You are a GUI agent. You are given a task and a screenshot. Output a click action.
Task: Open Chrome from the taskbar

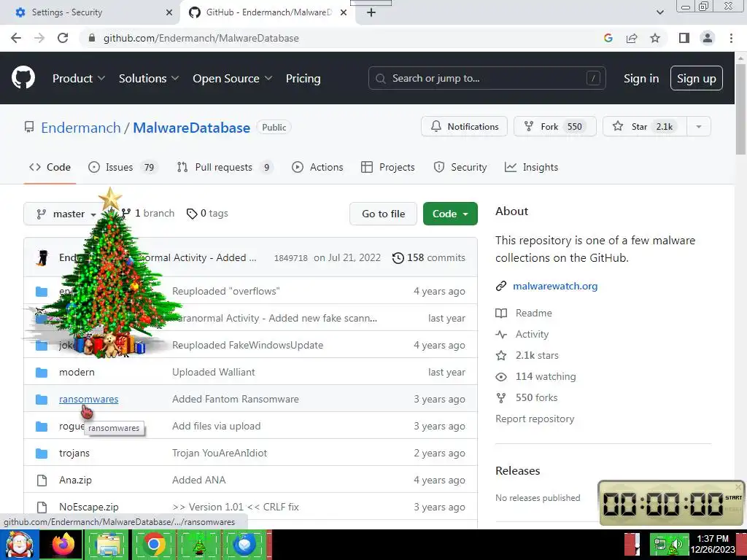[x=153, y=545]
